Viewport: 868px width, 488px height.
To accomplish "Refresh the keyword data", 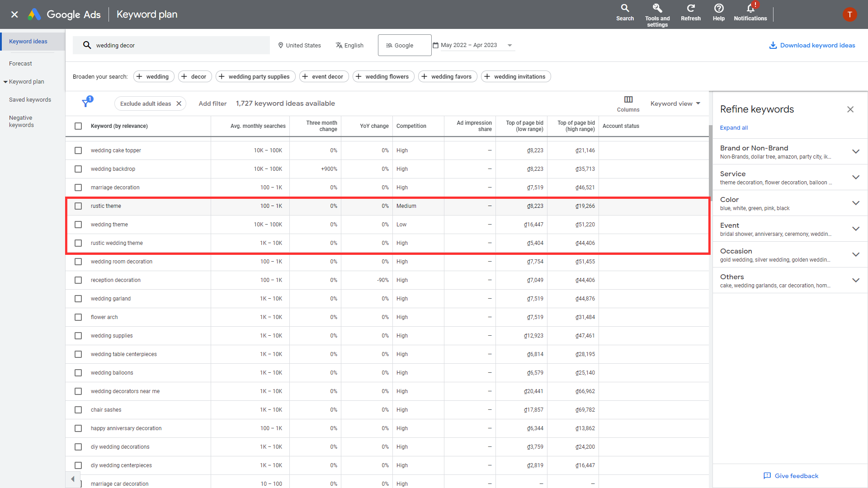I will click(691, 13).
